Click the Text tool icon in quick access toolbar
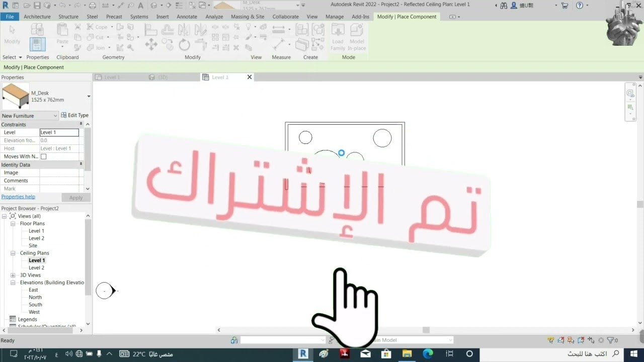644x362 pixels. click(x=140, y=5)
